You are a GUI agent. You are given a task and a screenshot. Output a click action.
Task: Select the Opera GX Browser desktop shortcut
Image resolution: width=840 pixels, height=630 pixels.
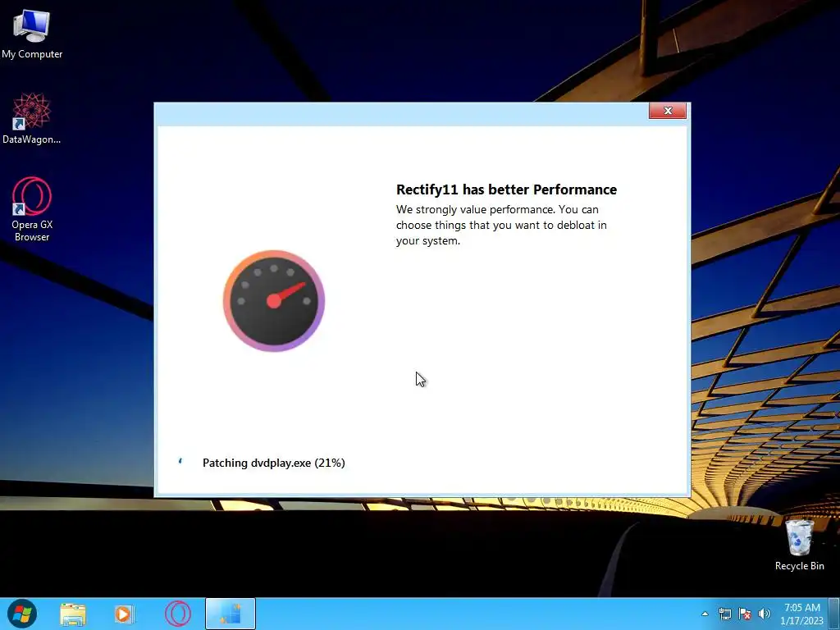coord(32,209)
